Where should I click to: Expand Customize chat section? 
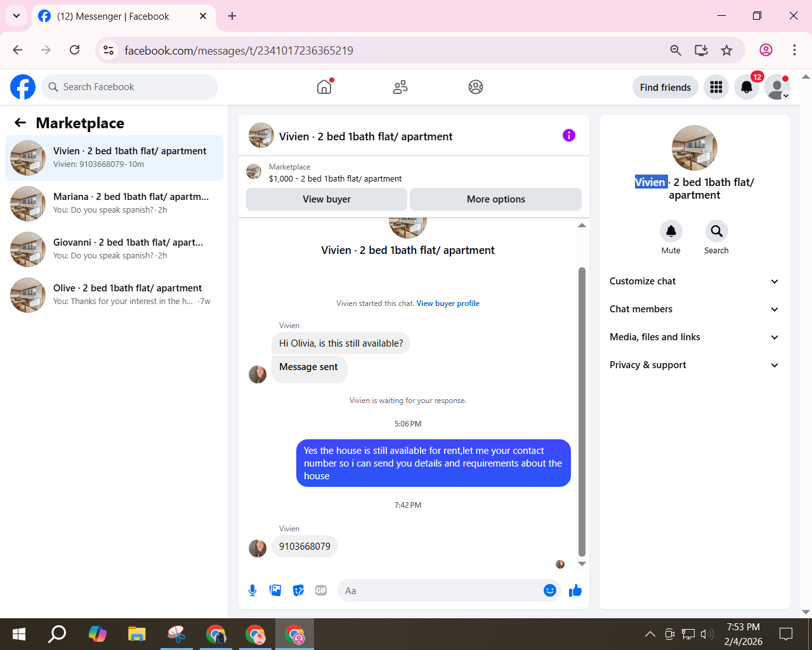[x=695, y=281]
